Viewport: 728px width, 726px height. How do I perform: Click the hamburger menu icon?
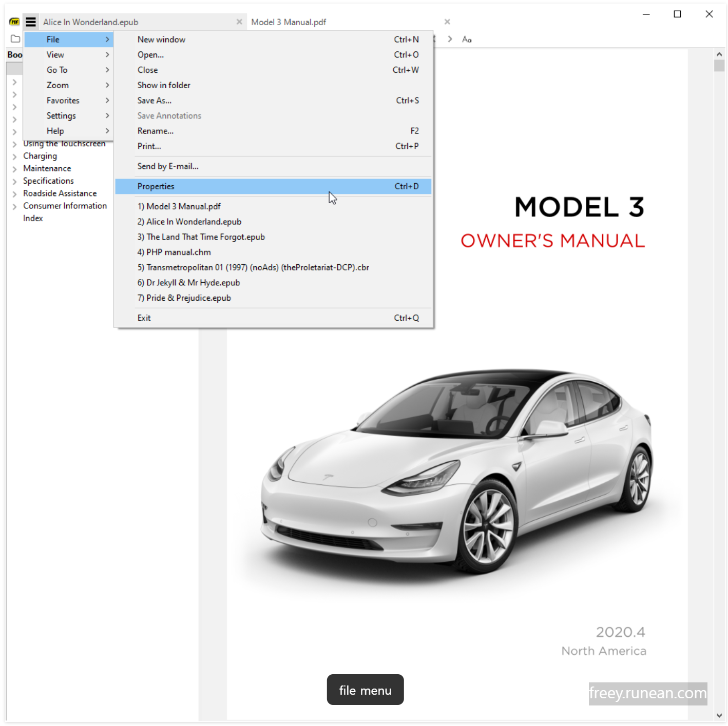[31, 22]
